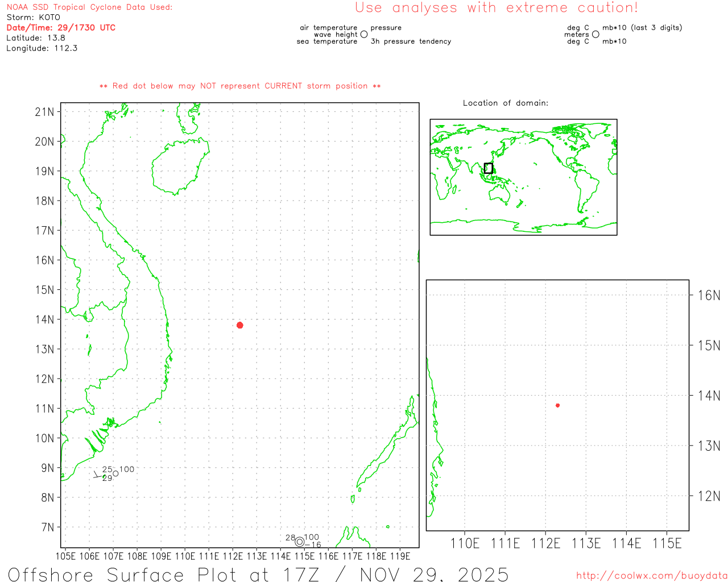Click the red Date/Time 29/1730 UTC text
The height and width of the screenshot is (582, 728).
[x=61, y=27]
